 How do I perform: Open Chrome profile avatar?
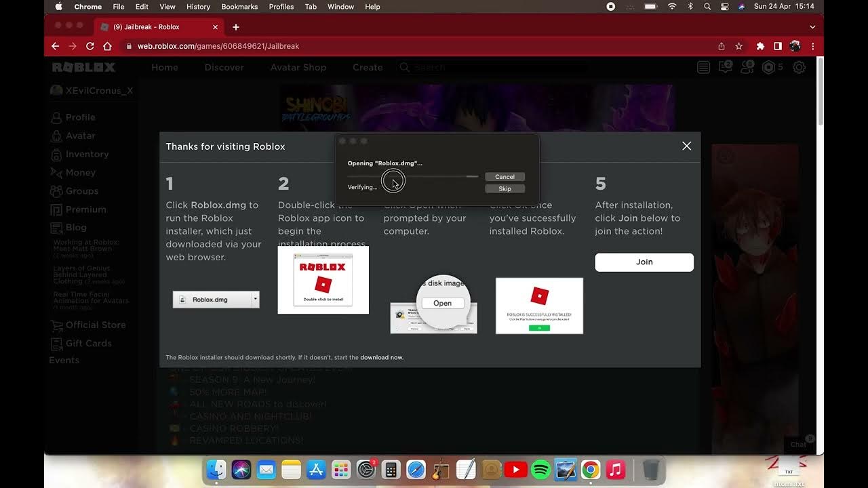point(795,46)
